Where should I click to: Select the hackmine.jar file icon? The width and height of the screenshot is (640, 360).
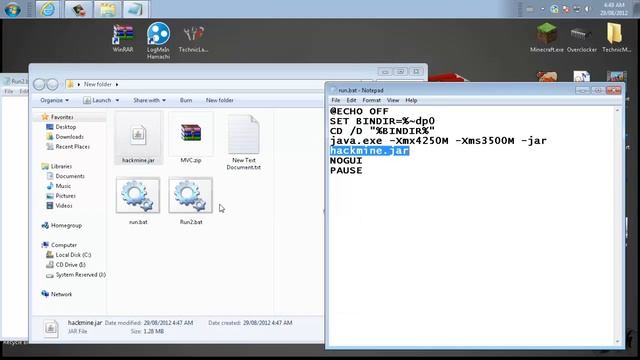click(138, 138)
